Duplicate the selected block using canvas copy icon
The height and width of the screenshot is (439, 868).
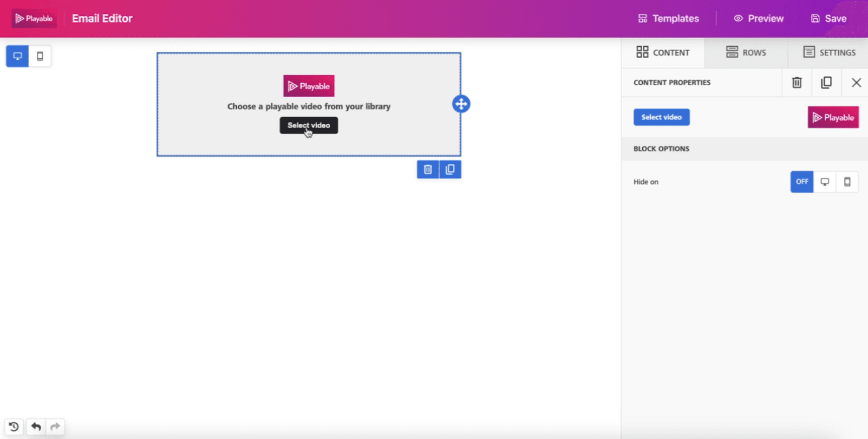(450, 169)
